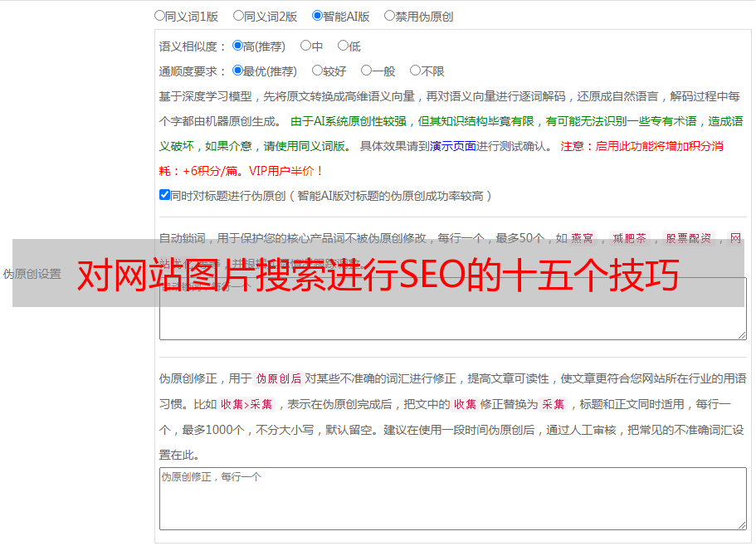Set 通顺度要求 to 较好
The image size is (756, 546).
318,71
